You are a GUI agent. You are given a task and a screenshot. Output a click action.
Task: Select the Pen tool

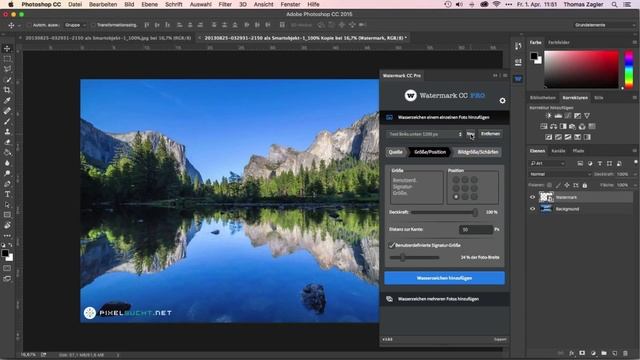(7, 184)
